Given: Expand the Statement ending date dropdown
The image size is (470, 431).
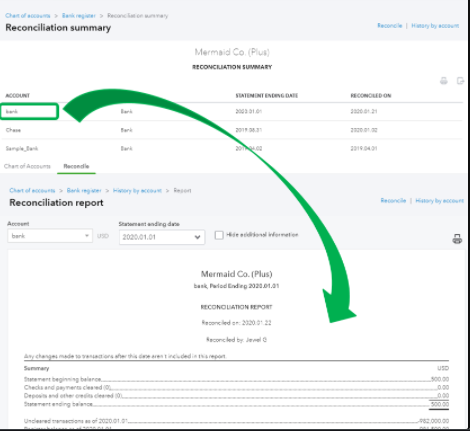Looking at the screenshot, I should coord(162,237).
